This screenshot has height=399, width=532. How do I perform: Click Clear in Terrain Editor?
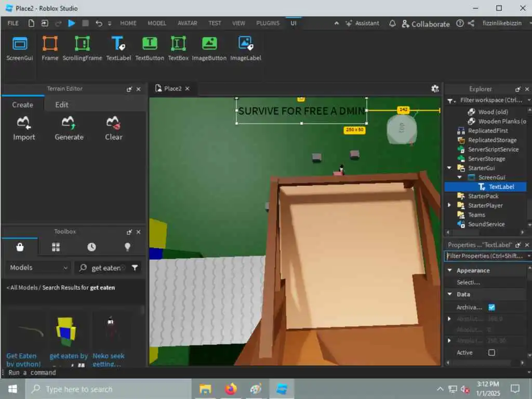coord(114,128)
